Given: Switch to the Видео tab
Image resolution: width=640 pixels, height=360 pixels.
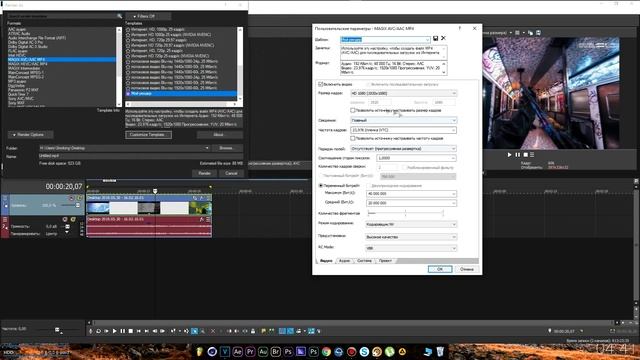Looking at the screenshot, I should coord(326,260).
